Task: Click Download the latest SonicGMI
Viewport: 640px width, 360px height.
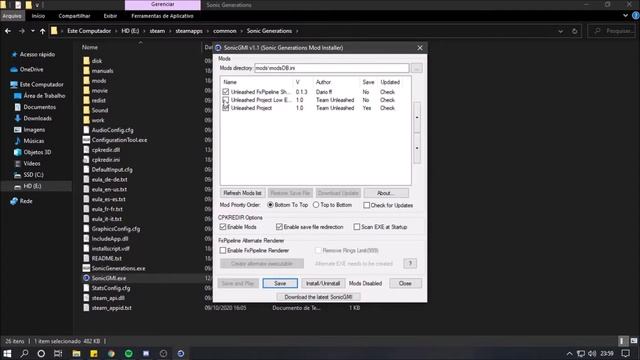Action: 318,297
